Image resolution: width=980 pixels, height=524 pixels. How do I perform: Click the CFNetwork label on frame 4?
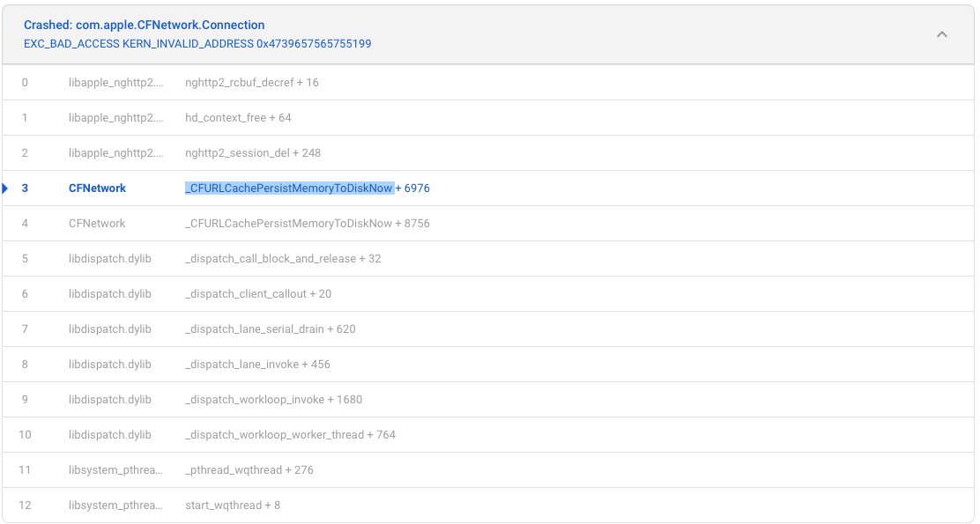[x=97, y=223]
